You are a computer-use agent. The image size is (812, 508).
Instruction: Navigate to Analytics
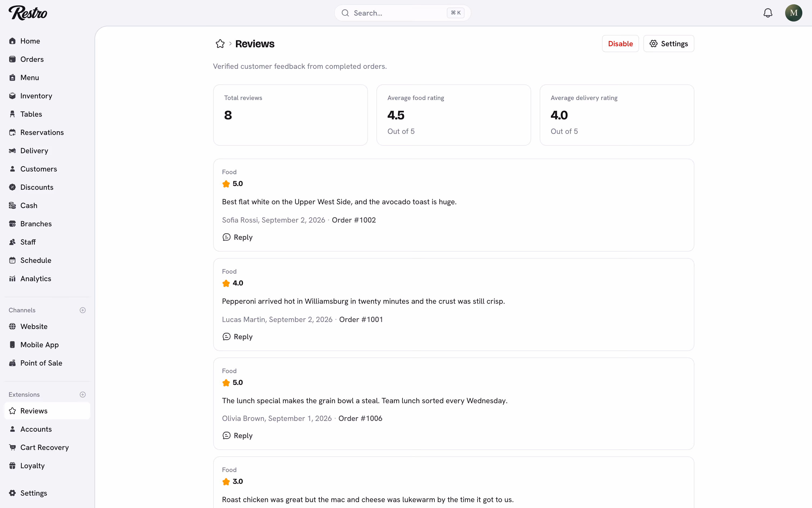coord(47,278)
